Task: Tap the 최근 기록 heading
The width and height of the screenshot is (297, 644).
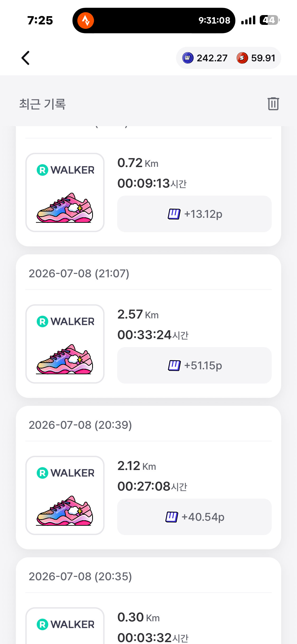Action: 42,104
